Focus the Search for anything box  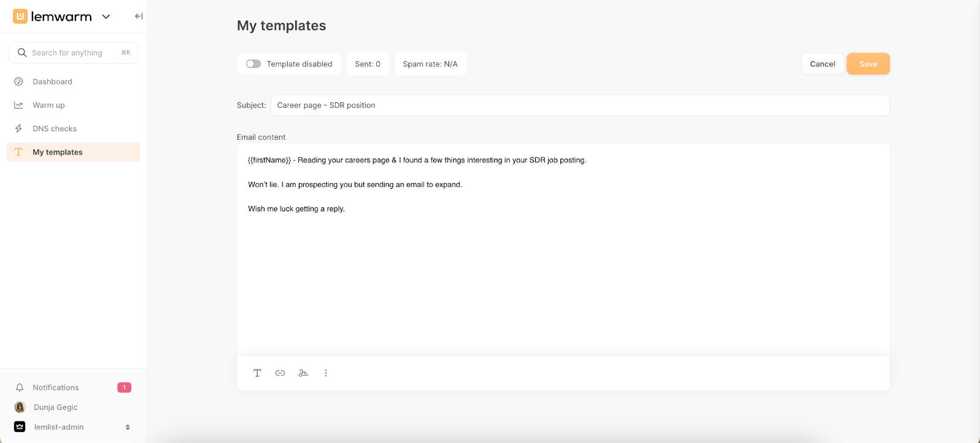[x=73, y=53]
